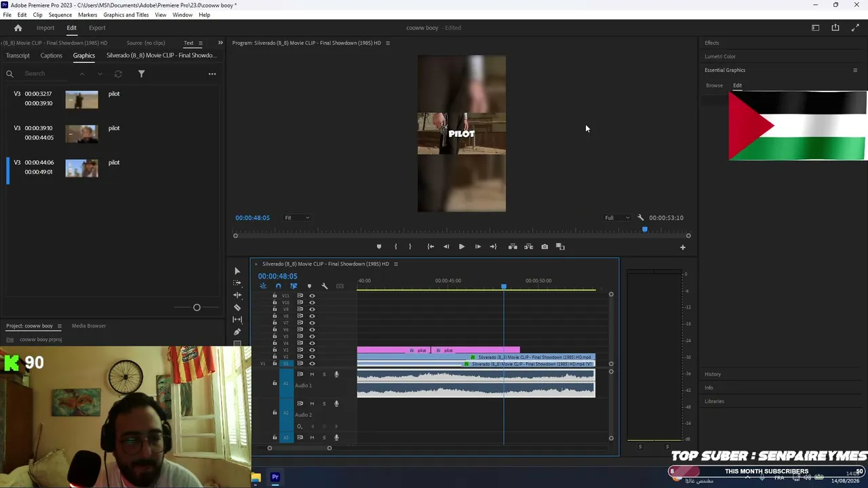This screenshot has width=868, height=488.
Task: Pick the Razor tool
Action: click(237, 307)
